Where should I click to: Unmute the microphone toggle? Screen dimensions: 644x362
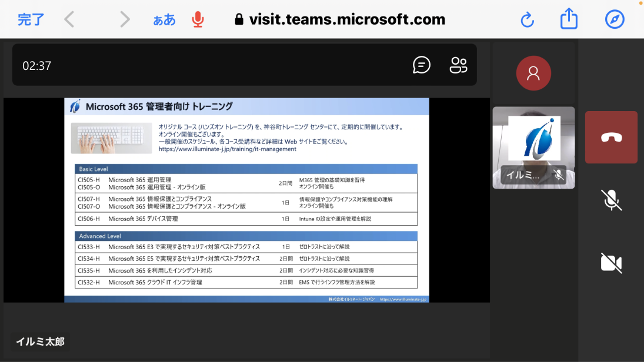pyautogui.click(x=611, y=200)
